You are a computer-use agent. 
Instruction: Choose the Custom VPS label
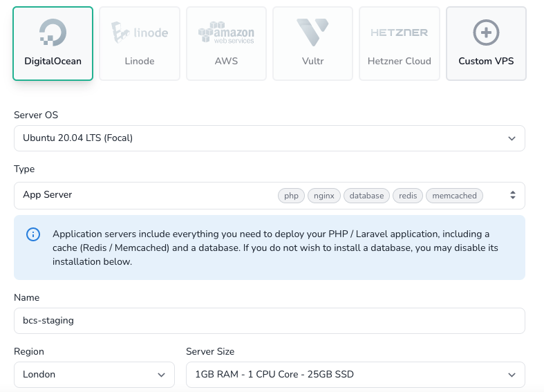click(486, 61)
